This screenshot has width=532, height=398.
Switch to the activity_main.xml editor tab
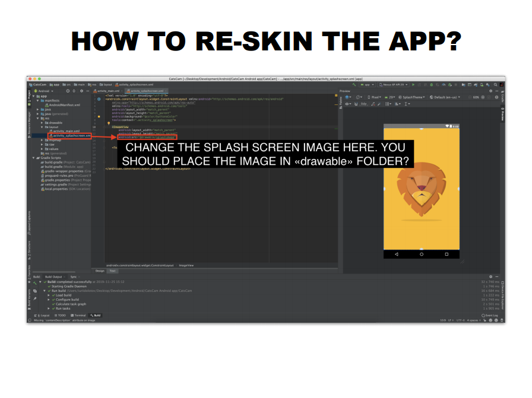pos(108,91)
